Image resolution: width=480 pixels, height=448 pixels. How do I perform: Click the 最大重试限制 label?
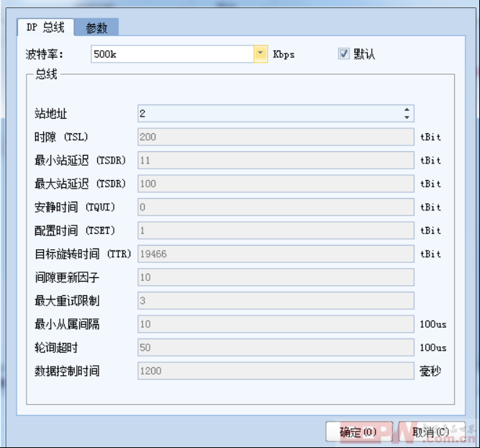click(67, 301)
